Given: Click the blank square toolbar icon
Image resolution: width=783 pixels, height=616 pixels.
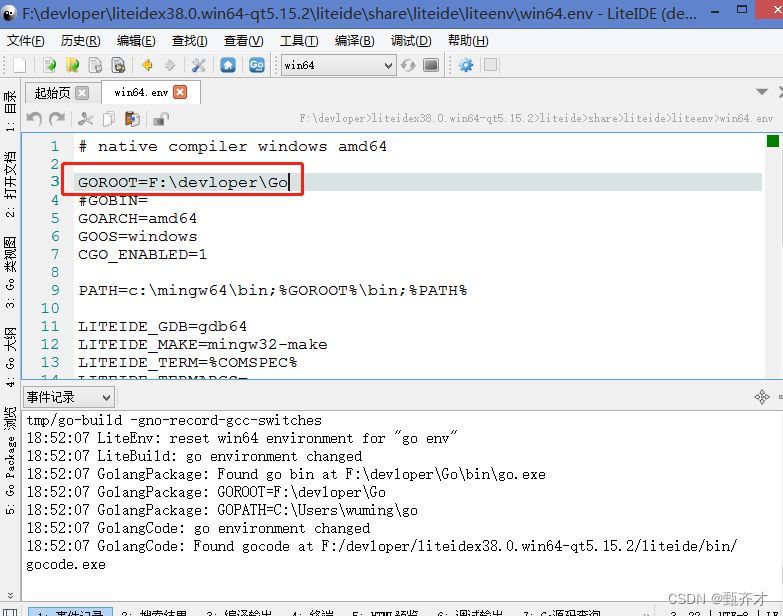Looking at the screenshot, I should [490, 65].
